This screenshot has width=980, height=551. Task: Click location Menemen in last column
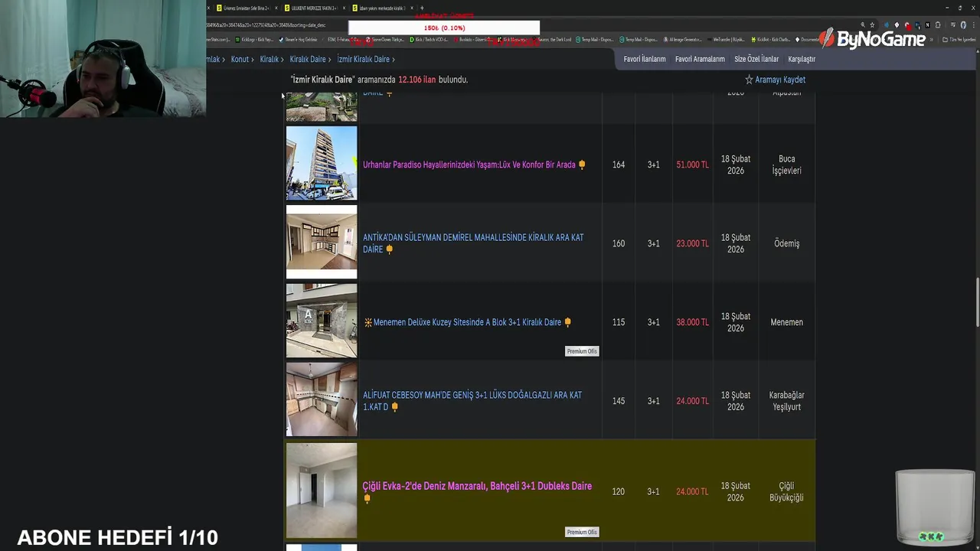click(786, 322)
